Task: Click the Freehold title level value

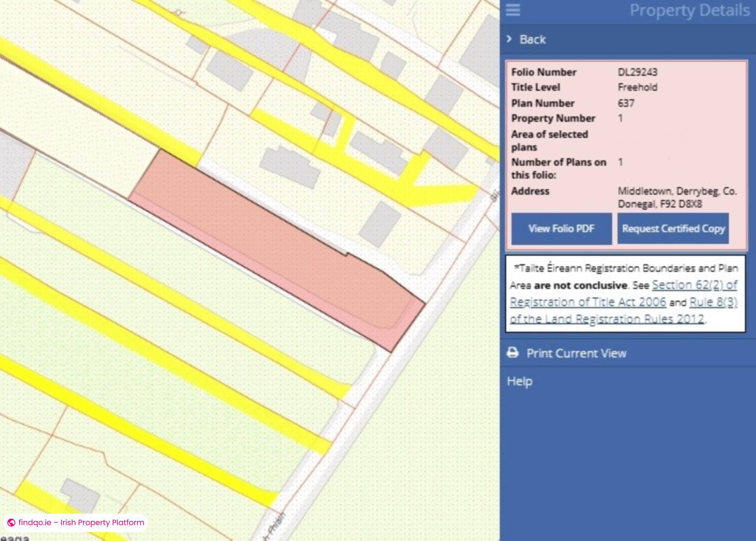Action: 637,87
